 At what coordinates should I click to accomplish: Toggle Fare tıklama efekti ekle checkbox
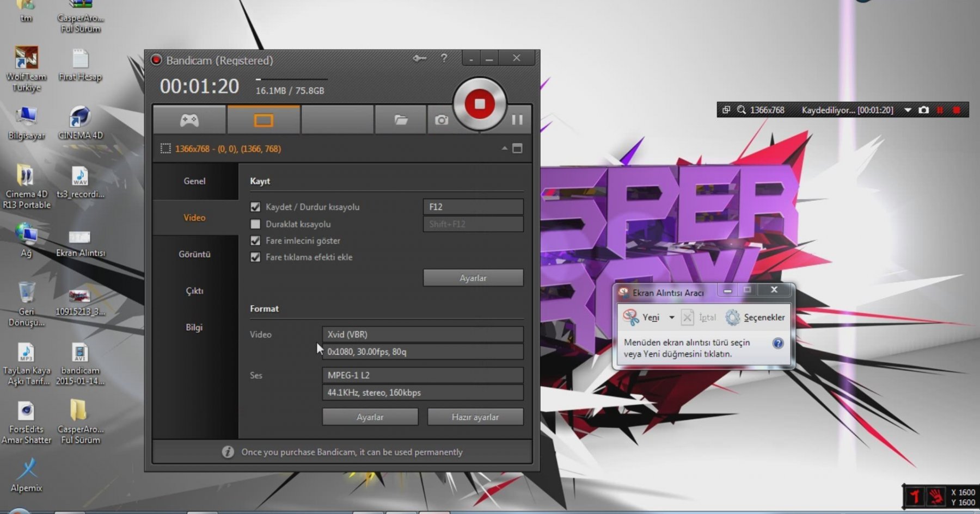[x=255, y=257]
